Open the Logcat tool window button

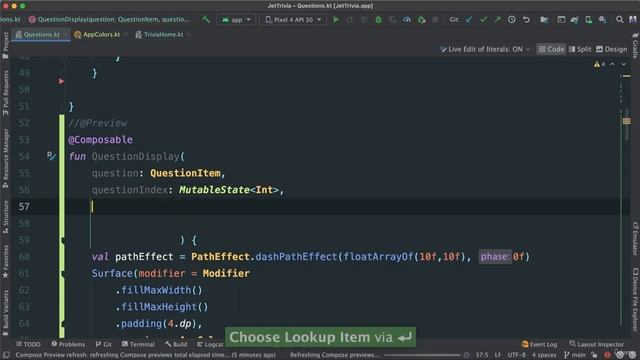click(210, 344)
